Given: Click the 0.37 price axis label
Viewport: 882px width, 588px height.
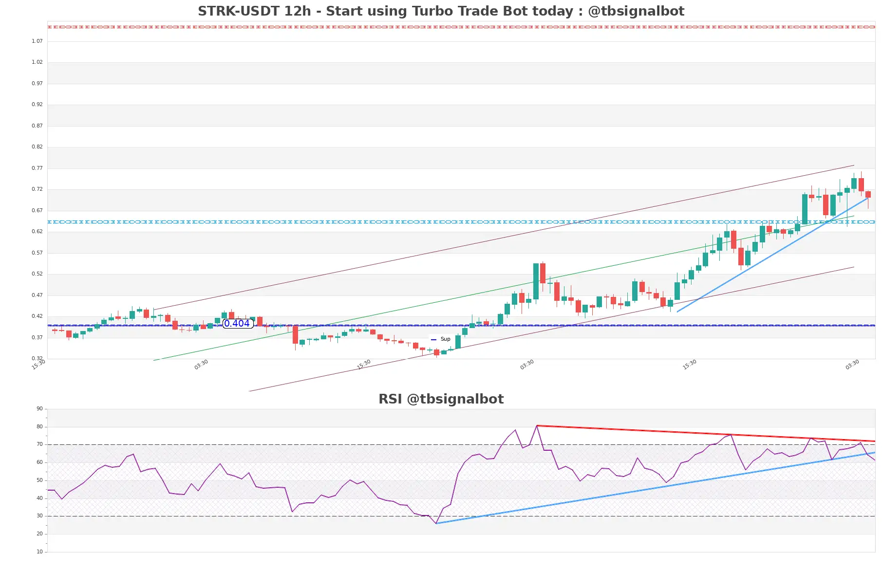Looking at the screenshot, I should pos(37,338).
